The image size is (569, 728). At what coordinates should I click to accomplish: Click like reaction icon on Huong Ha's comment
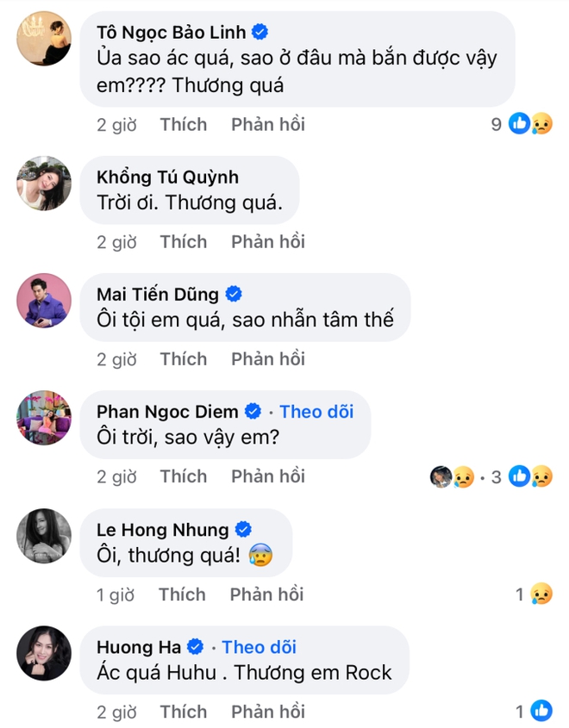[541, 711]
